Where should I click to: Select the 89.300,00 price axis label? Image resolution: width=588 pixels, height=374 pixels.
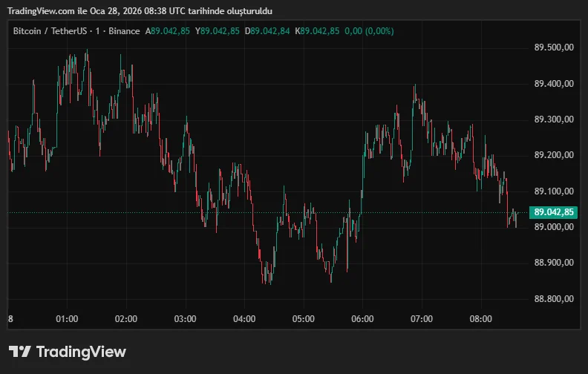click(554, 119)
